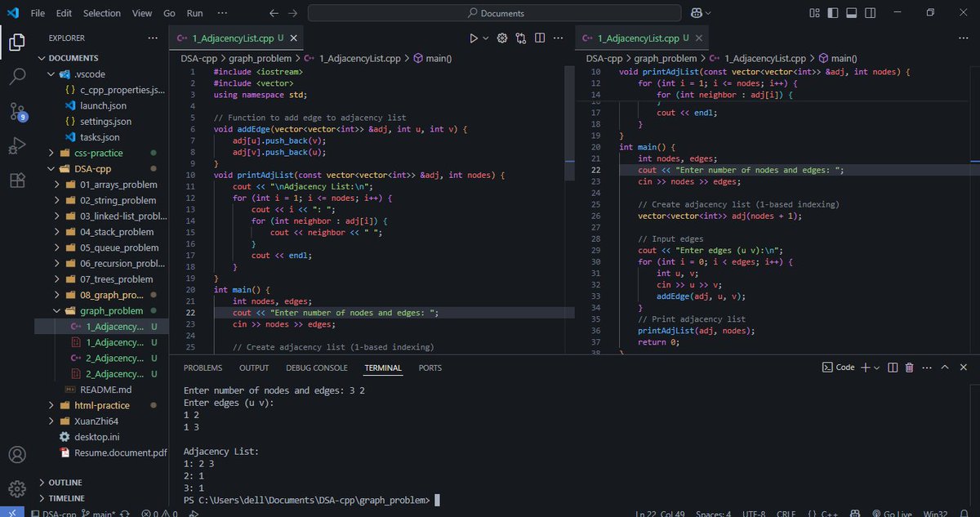Screen dimensions: 980x517
Task: Open the Manage gear at activity bar bottom
Action: [16, 489]
